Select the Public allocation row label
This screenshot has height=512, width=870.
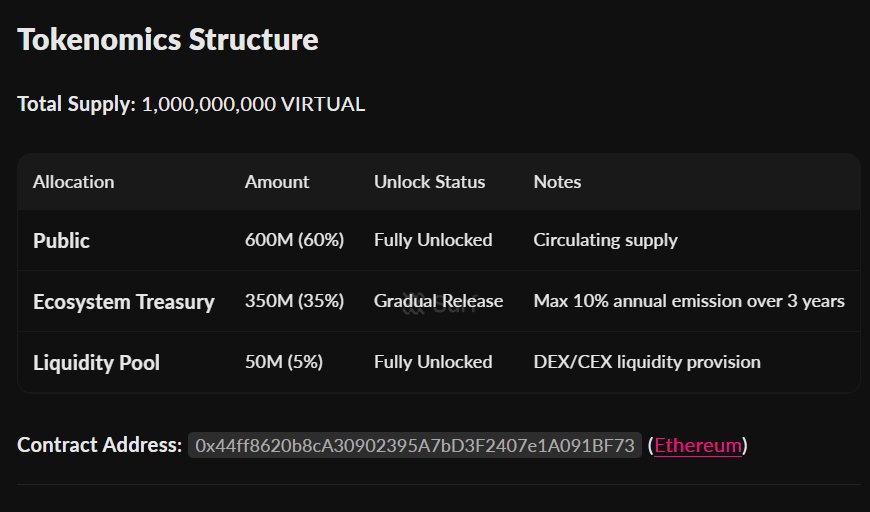click(x=61, y=241)
